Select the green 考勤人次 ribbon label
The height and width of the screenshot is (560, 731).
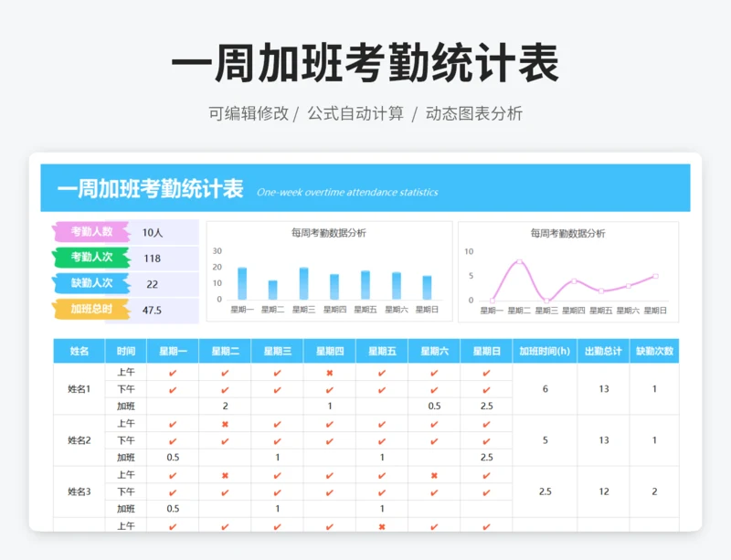[x=92, y=258]
